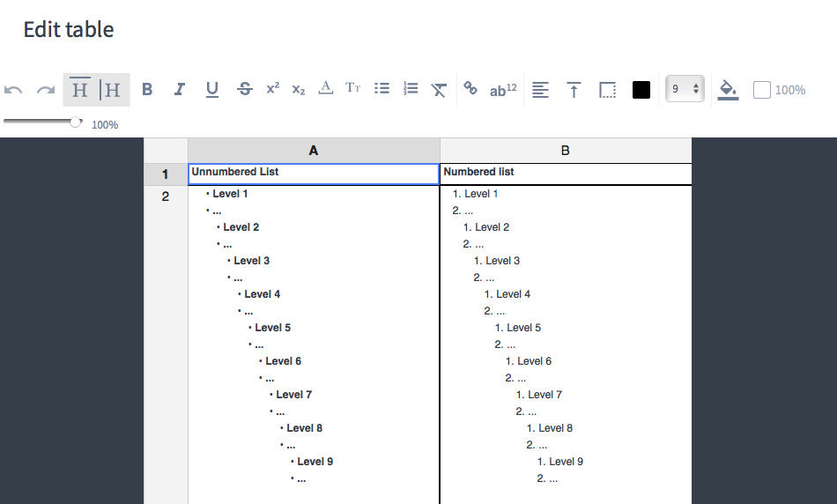Click numbered item '1. Level 7'
Viewport: 837px width, 504px height.
pyautogui.click(x=539, y=395)
